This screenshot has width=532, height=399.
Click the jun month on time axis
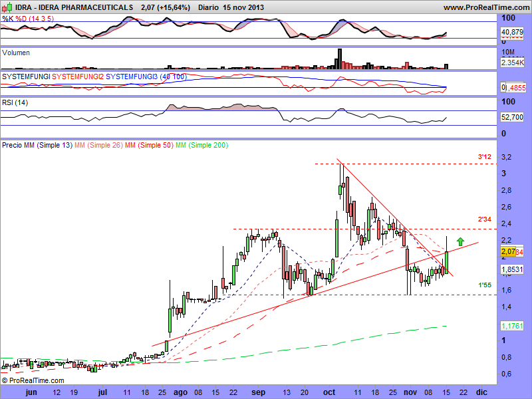31,392
